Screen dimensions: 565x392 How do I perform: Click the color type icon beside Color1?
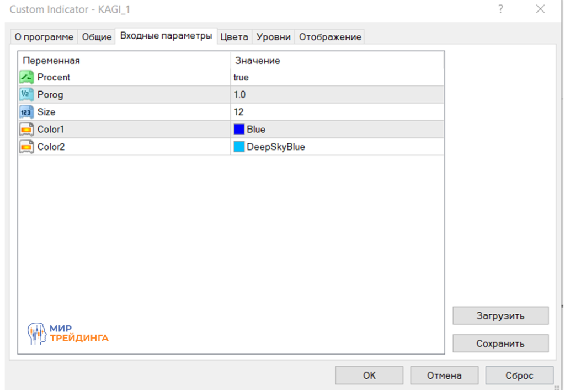27,130
